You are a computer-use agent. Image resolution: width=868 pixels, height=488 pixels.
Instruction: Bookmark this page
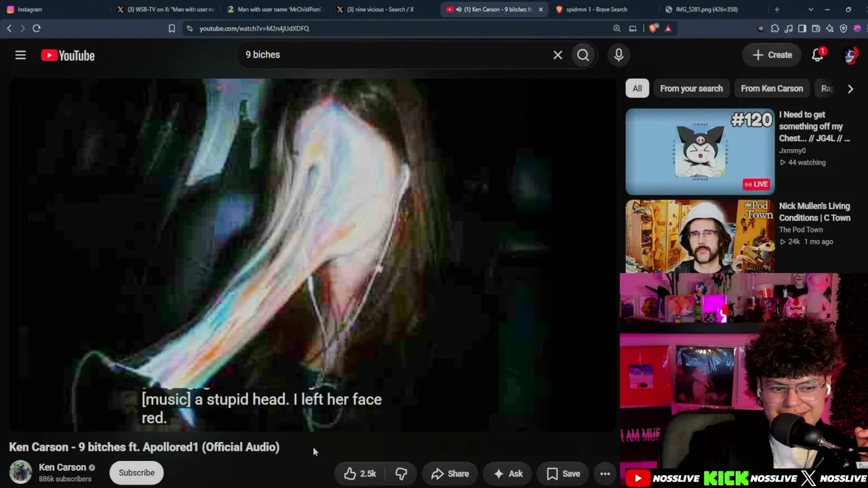[x=172, y=28]
